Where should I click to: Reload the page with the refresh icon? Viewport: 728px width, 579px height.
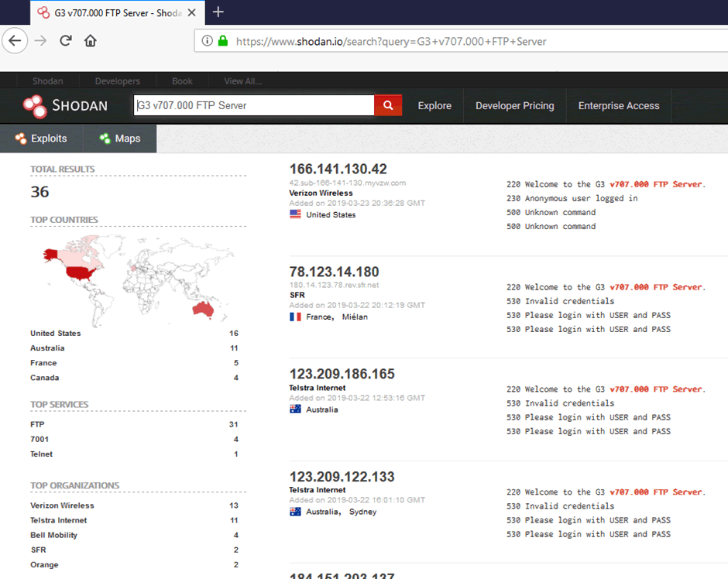(66, 41)
